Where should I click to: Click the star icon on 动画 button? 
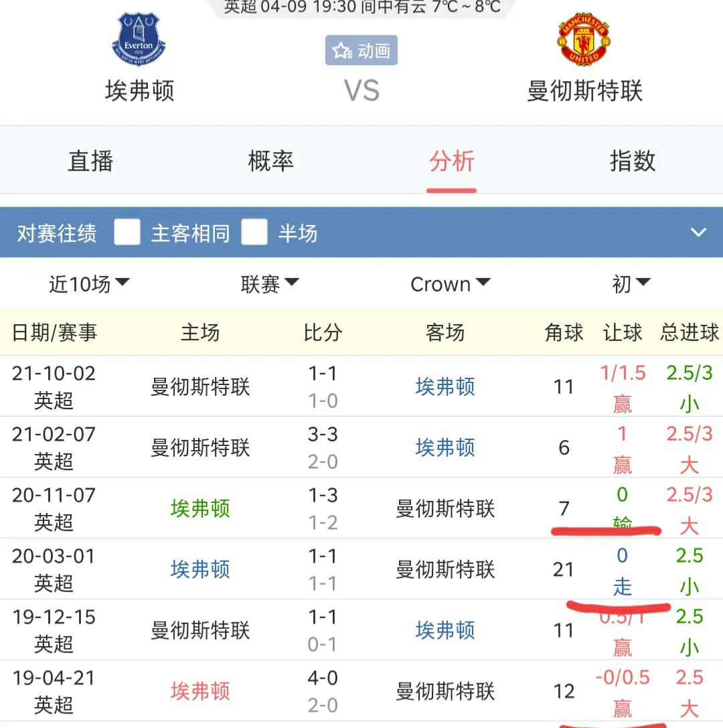pos(343,51)
